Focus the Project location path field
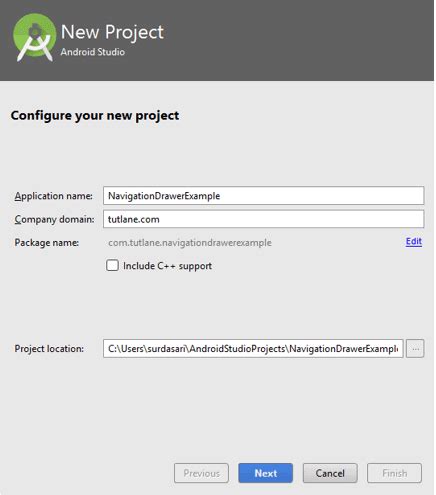This screenshot has width=436, height=495. [x=253, y=349]
